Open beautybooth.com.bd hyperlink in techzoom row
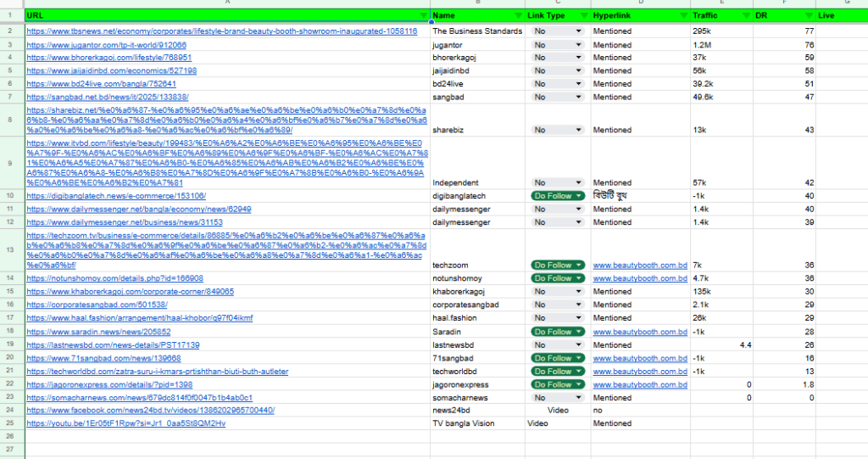The height and width of the screenshot is (459, 868). click(640, 265)
